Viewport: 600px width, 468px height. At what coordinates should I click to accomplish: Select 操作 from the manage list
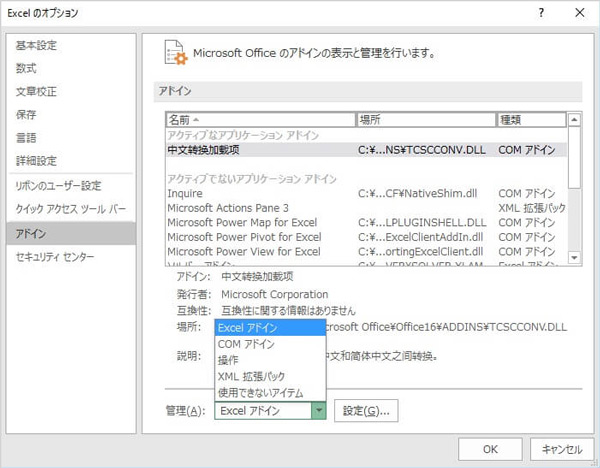228,360
